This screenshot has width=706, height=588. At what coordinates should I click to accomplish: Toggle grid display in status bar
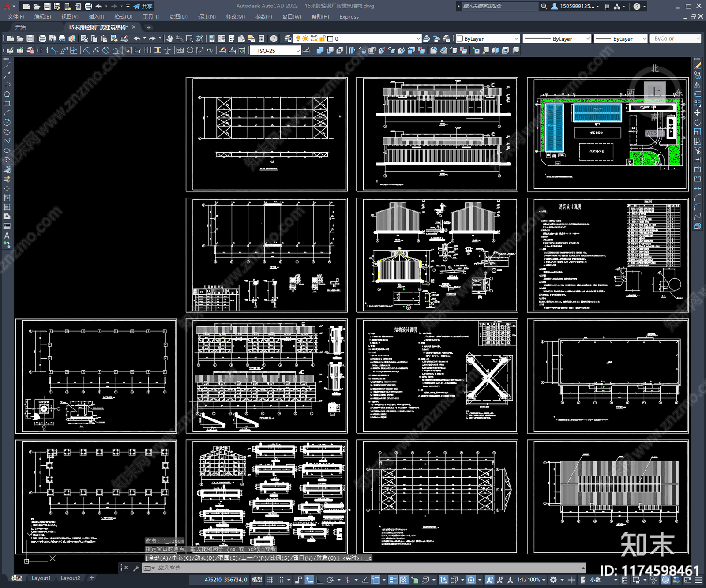pos(270,580)
